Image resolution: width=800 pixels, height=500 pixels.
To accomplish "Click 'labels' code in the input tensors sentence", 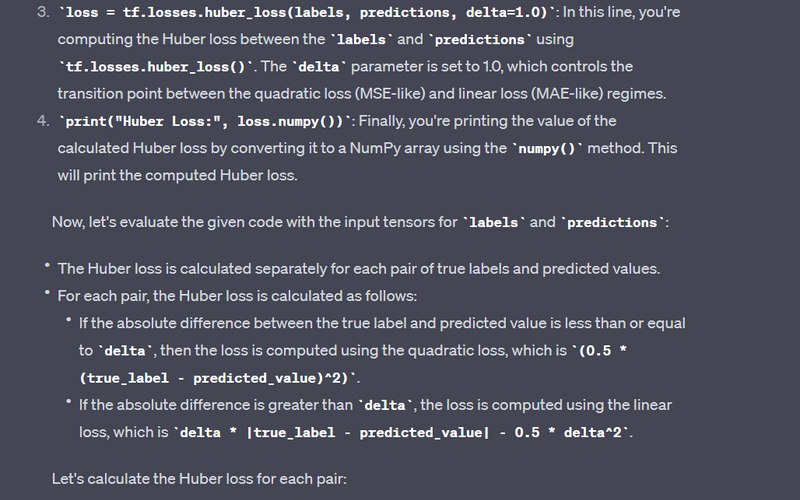I will click(x=494, y=222).
